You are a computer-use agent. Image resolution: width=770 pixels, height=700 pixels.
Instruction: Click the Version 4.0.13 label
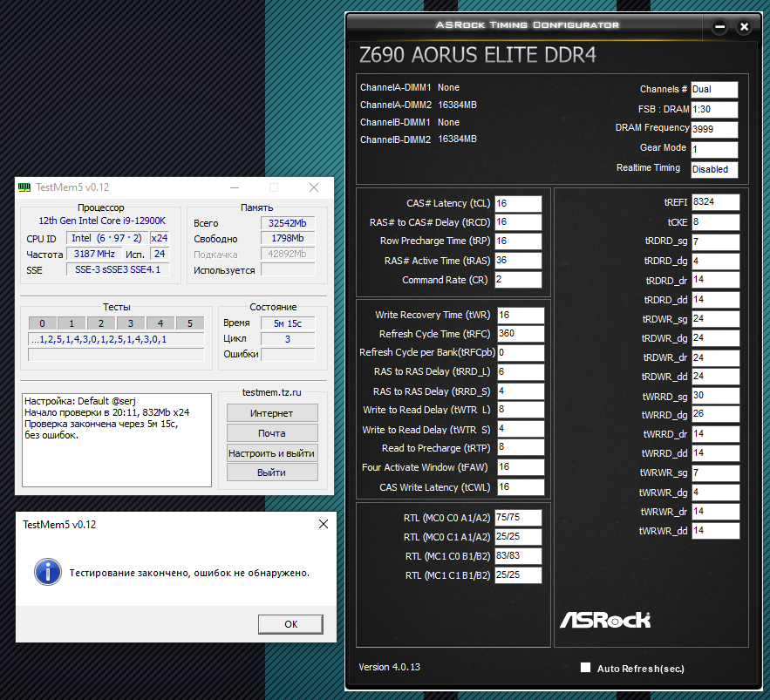[390, 667]
